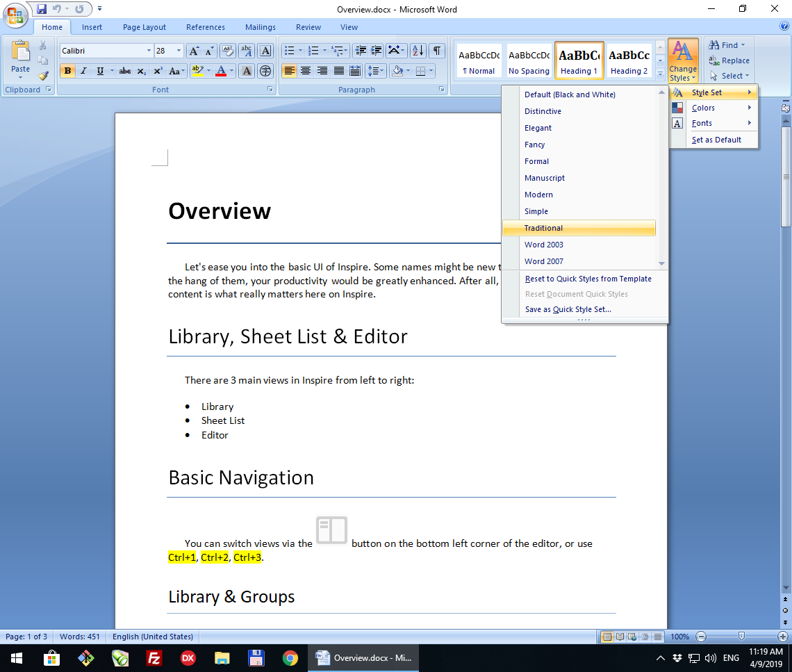792x672 pixels.
Task: Toggle underline formatting
Action: (100, 72)
